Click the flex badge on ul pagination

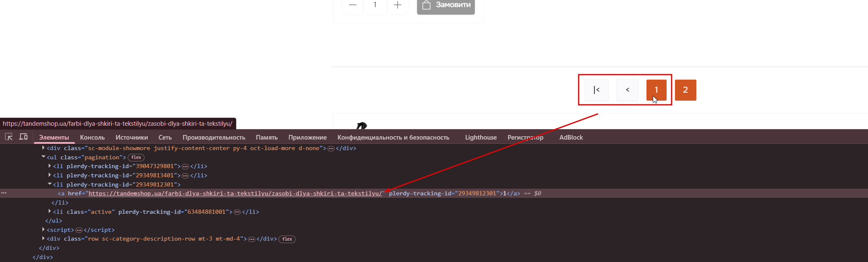136,158
